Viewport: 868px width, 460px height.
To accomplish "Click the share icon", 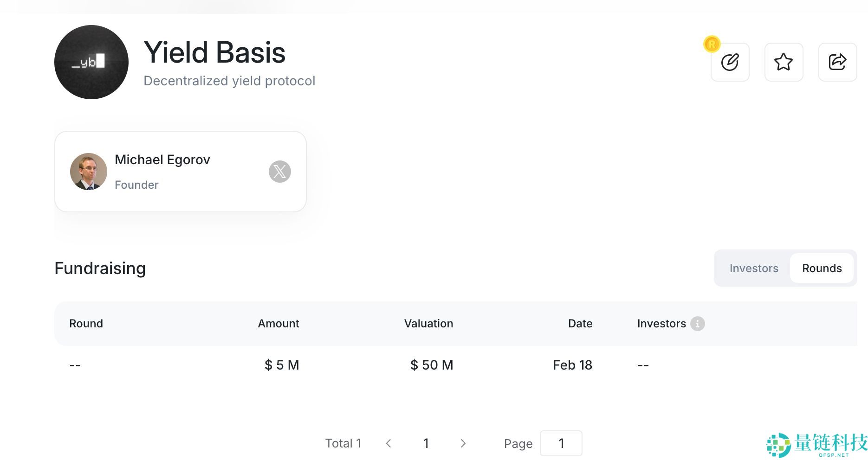I will [837, 62].
